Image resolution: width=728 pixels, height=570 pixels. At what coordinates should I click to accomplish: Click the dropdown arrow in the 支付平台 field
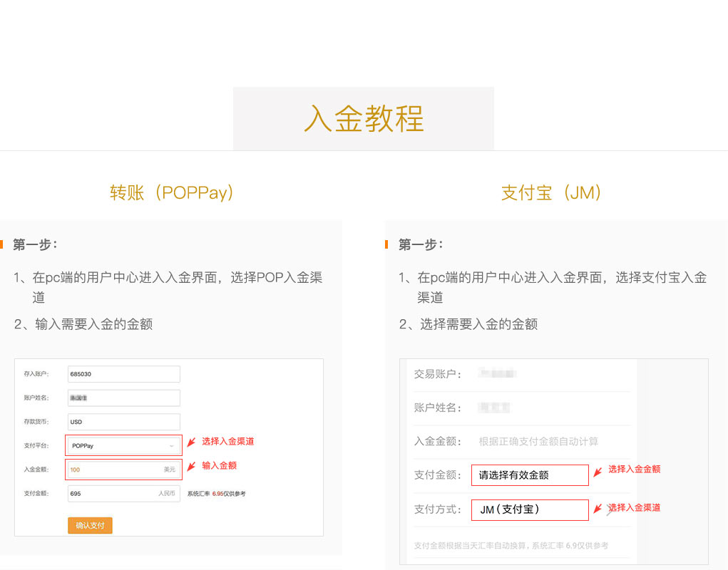171,446
